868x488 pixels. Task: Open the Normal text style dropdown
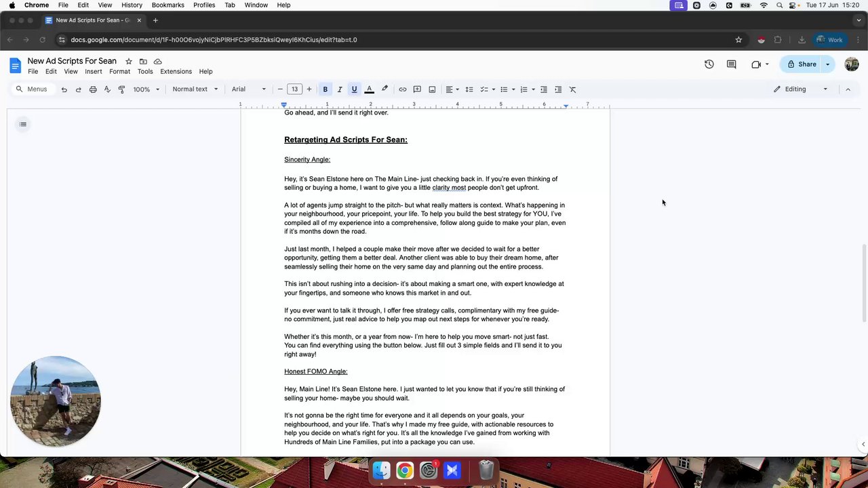tap(195, 89)
